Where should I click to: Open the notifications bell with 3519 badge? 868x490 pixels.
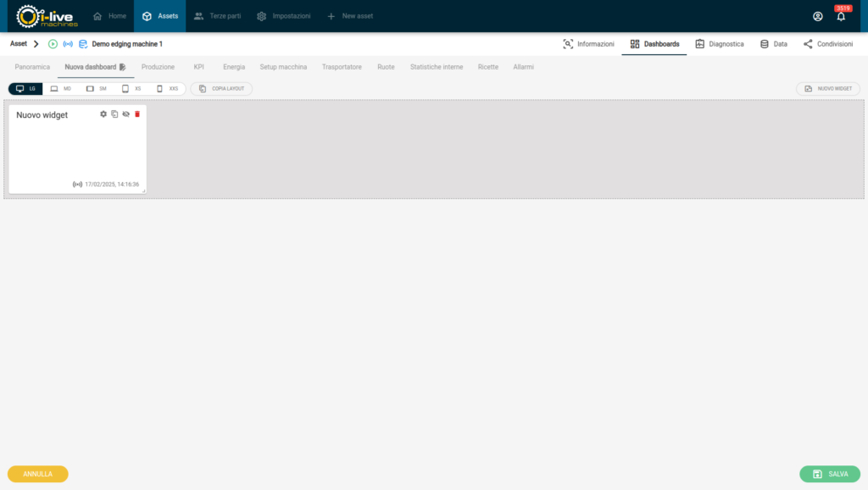click(841, 16)
